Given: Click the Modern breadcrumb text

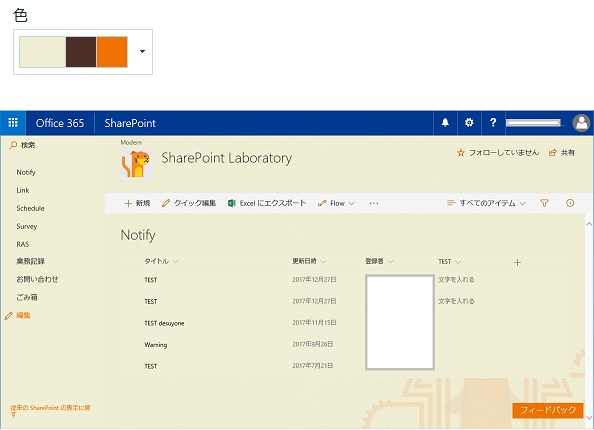Looking at the screenshot, I should tap(131, 142).
